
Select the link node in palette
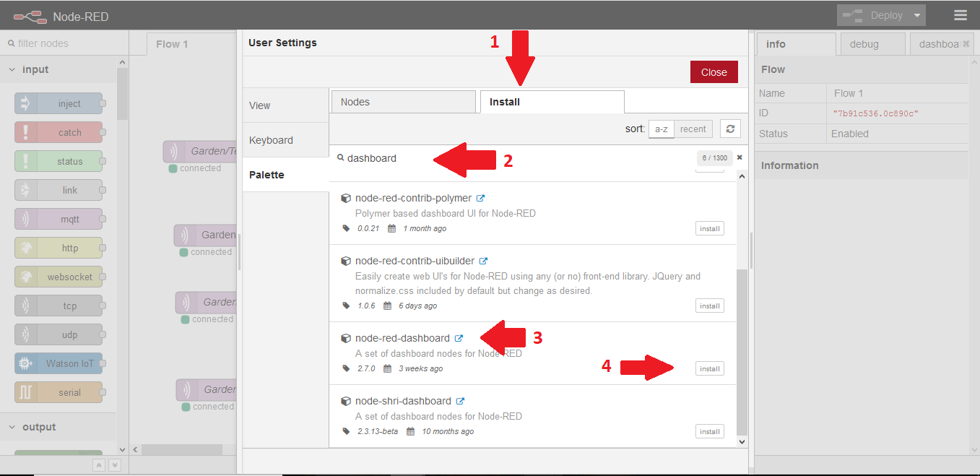tap(58, 190)
